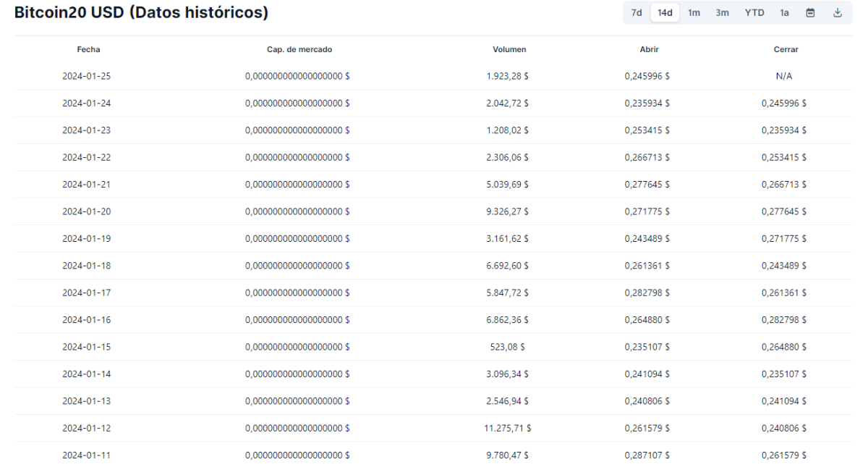Sort the table by Fecha column
868x467 pixels.
click(88, 49)
